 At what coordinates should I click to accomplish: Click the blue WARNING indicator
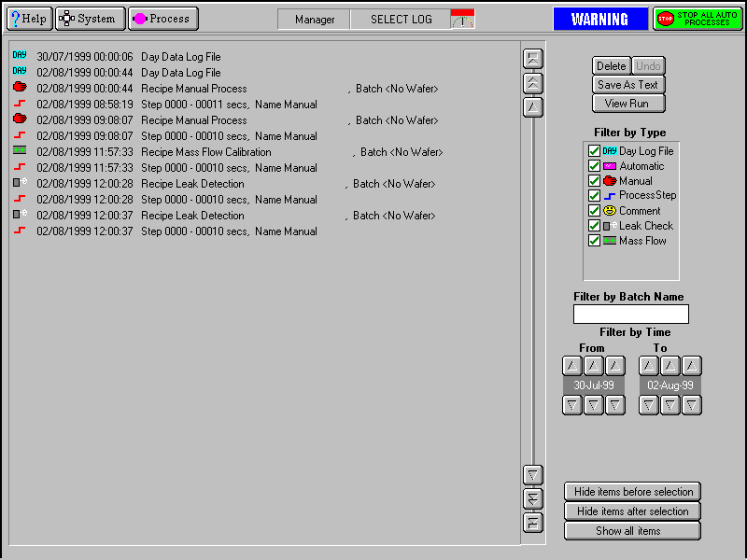[x=599, y=19]
